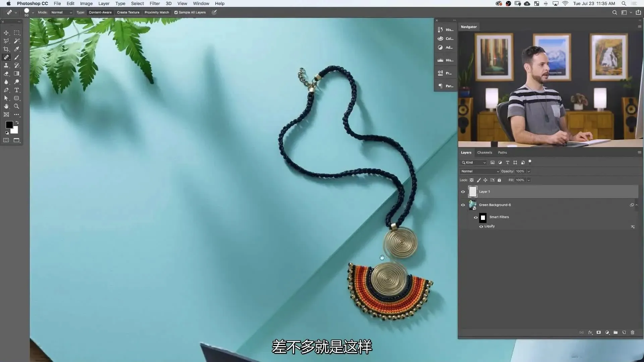Hide Layer 1 visibility eye
Viewport: 644px width, 362px height.
pyautogui.click(x=463, y=192)
